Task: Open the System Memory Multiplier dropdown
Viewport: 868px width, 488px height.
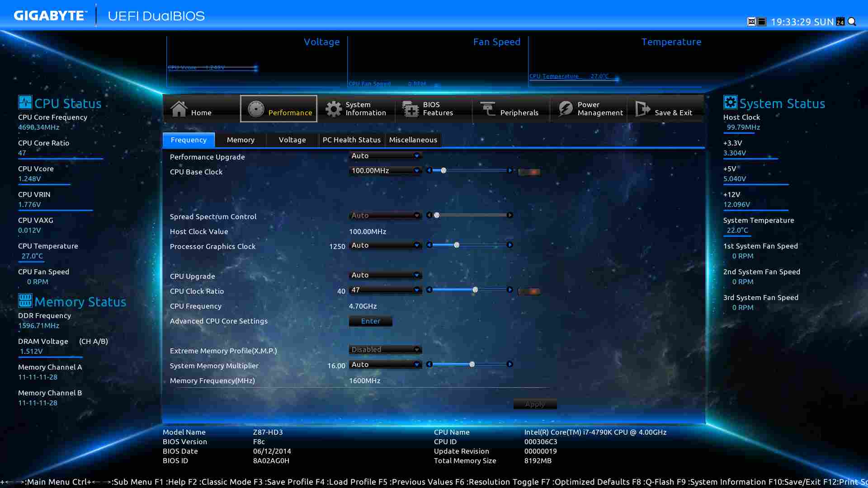Action: pyautogui.click(x=385, y=365)
